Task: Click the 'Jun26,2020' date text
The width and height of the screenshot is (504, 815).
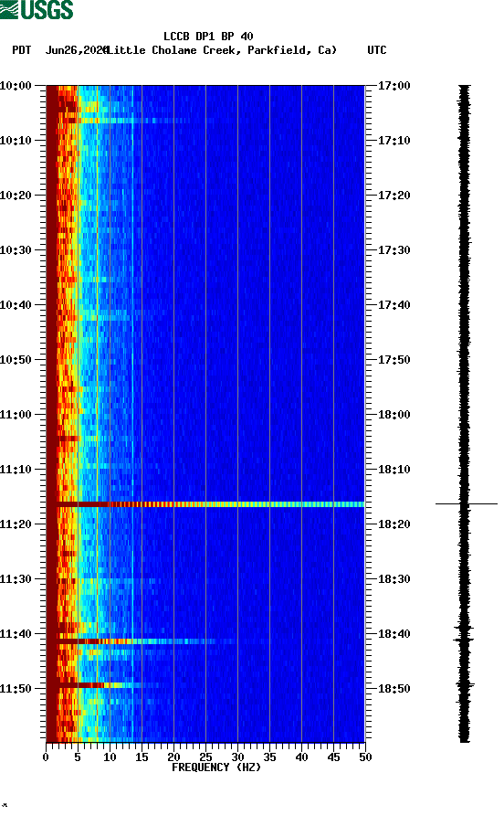Action: click(77, 50)
